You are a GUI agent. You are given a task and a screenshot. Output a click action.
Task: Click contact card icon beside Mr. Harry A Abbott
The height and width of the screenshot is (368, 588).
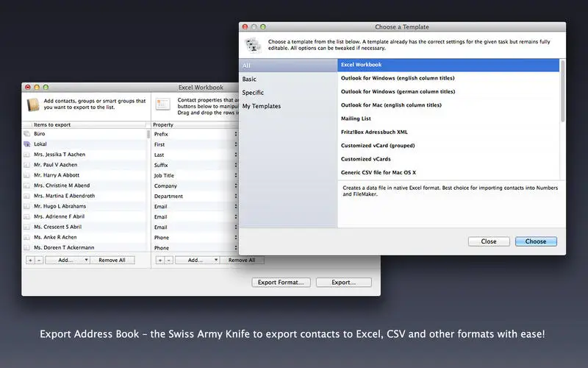pyautogui.click(x=26, y=175)
